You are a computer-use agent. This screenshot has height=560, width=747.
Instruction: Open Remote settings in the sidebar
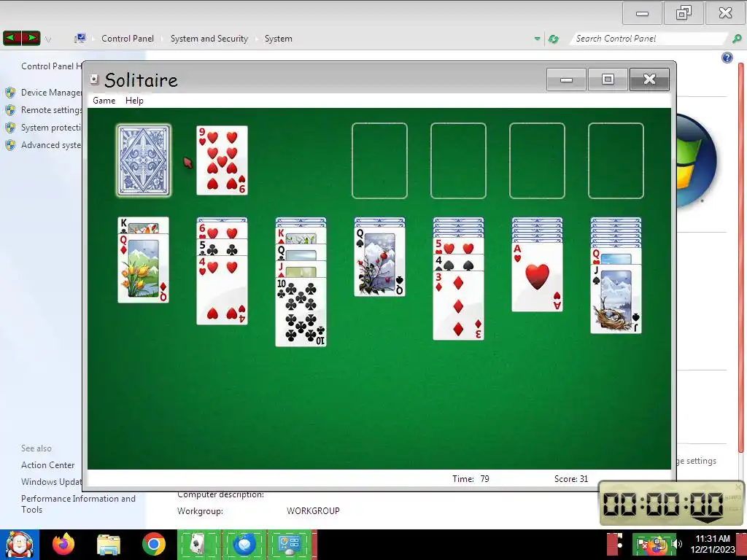click(x=52, y=110)
